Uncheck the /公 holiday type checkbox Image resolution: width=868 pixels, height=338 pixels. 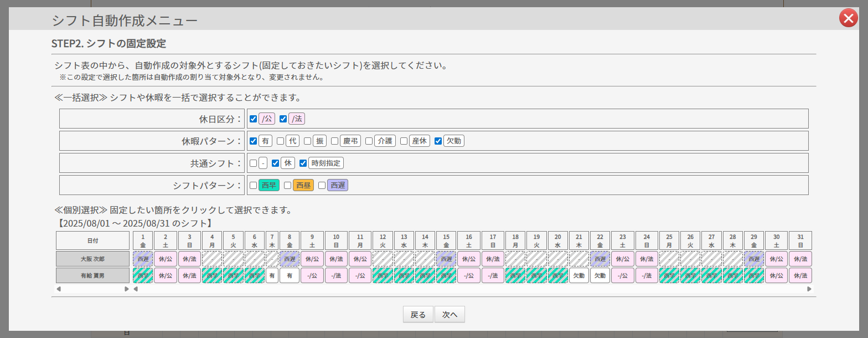[x=253, y=119]
